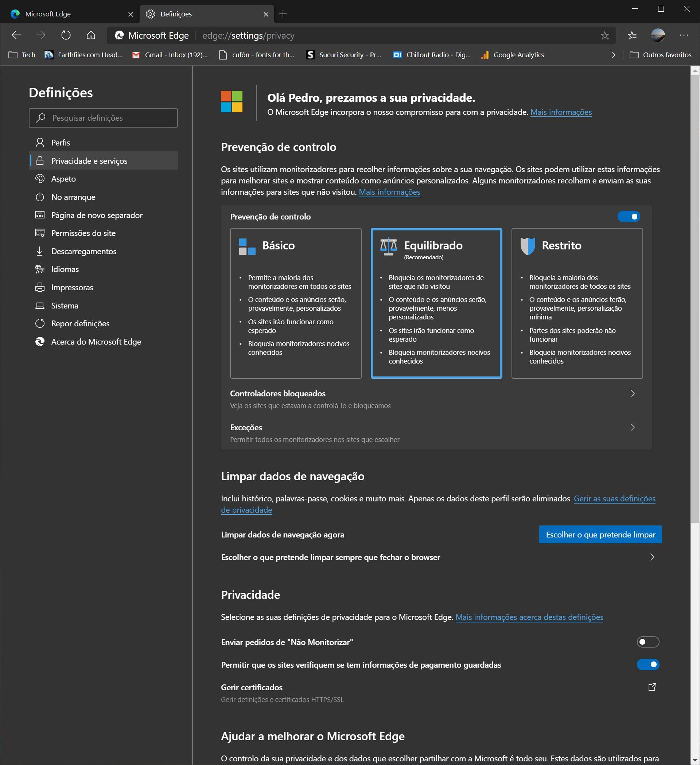Open Aspeto settings section

(103, 179)
